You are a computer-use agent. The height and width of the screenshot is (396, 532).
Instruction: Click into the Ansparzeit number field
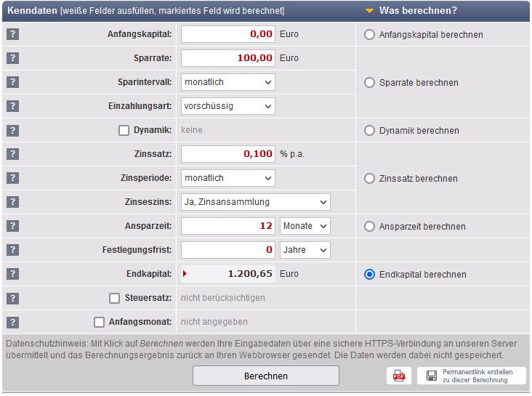point(228,226)
